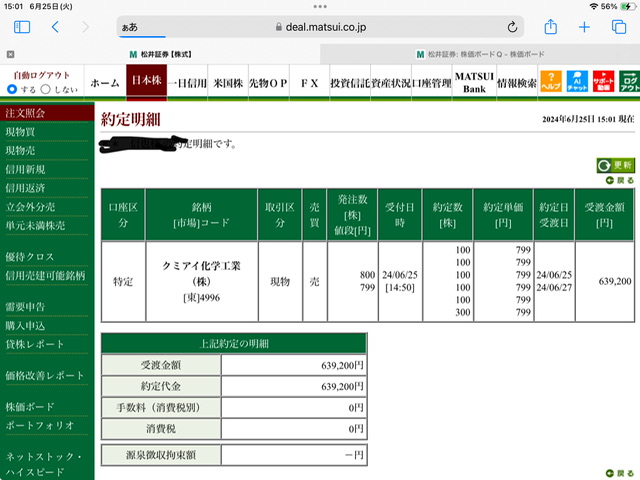Screen dimensions: 640x480
Task: Open 信用新規 in sidebar
Action: pyautogui.click(x=25, y=169)
